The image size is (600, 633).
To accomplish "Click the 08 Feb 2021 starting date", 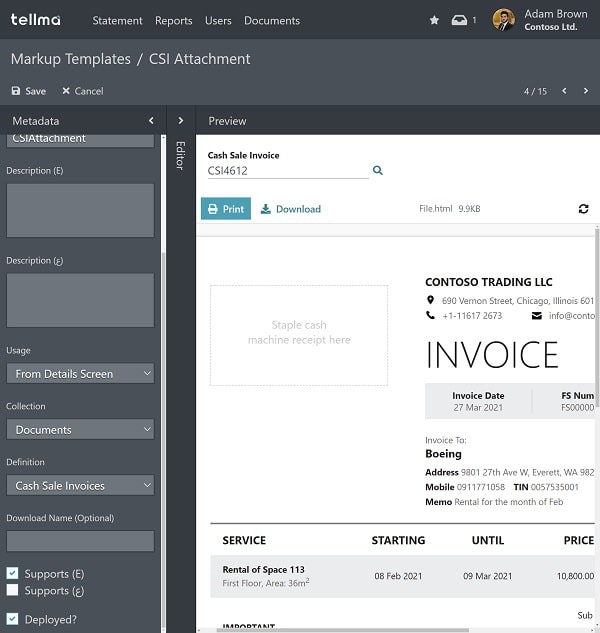I will click(x=398, y=576).
